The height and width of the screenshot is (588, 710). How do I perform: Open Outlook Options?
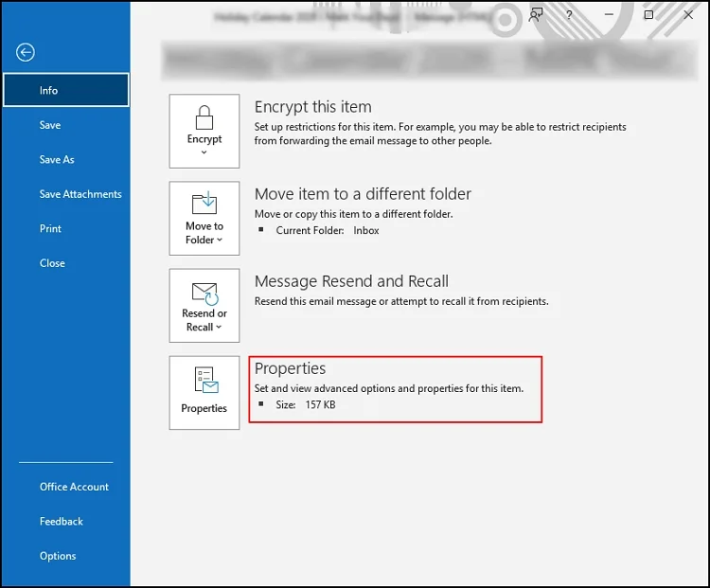58,556
